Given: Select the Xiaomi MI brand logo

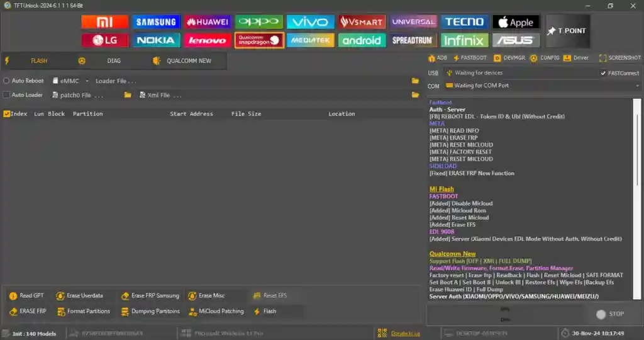Looking at the screenshot, I should click(105, 22).
